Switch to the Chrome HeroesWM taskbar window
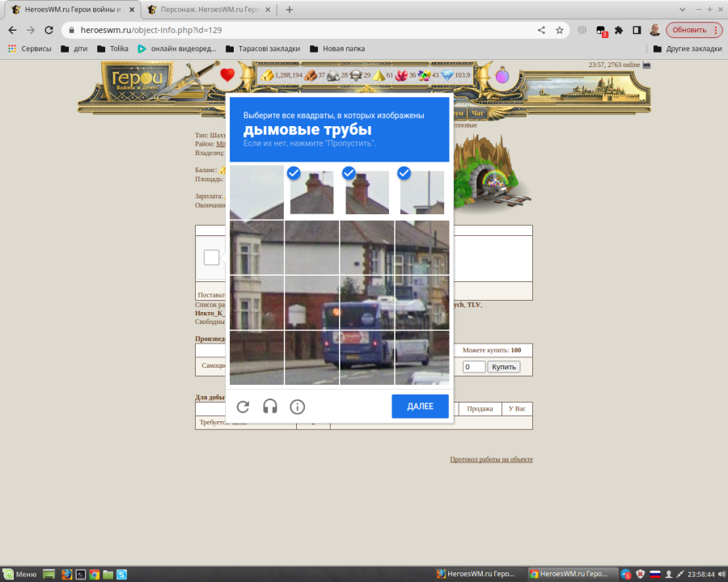Image resolution: width=728 pixels, height=582 pixels. pyautogui.click(x=574, y=575)
